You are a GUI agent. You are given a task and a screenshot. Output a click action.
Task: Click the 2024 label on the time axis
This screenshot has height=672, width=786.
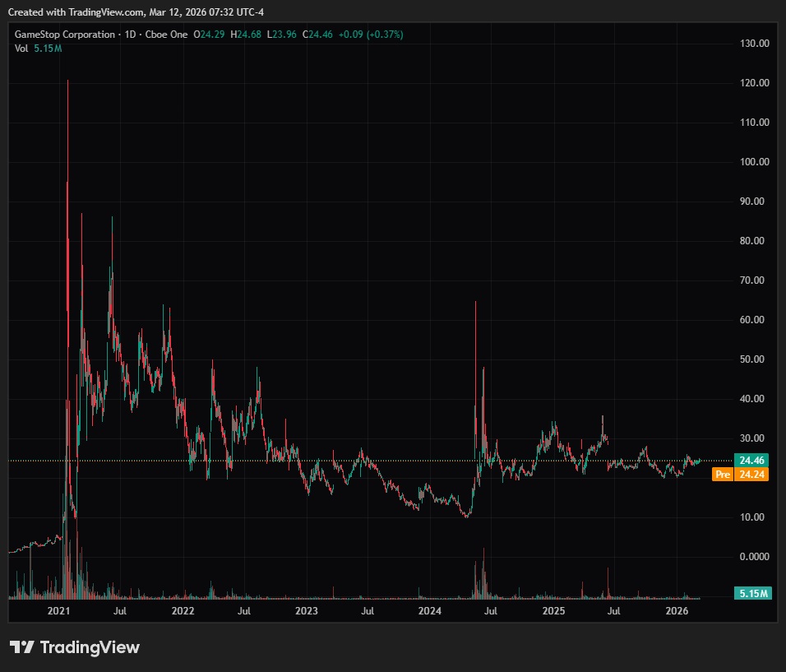[430, 611]
